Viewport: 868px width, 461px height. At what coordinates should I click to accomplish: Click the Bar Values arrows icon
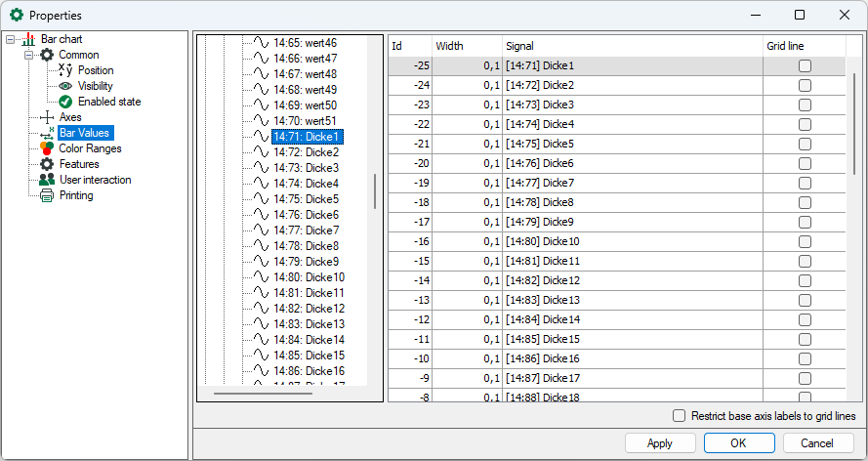coord(47,133)
